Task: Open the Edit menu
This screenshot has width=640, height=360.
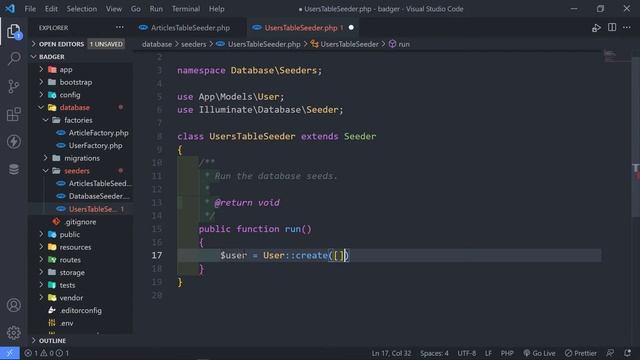Action: click(x=51, y=9)
